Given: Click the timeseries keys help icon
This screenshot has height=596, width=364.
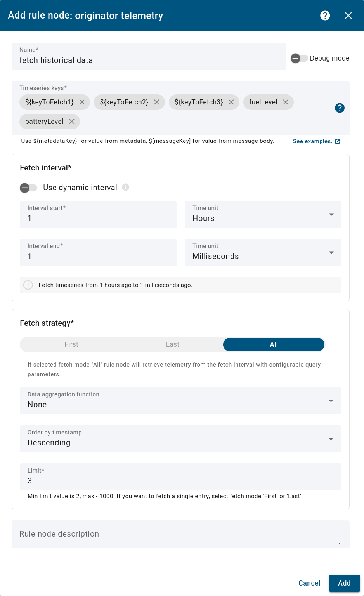Looking at the screenshot, I should tap(340, 108).
